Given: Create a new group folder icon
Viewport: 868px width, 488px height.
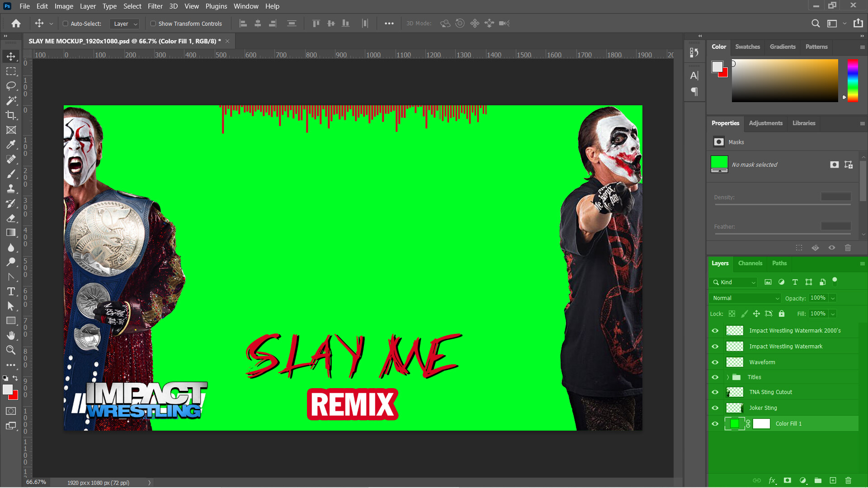Looking at the screenshot, I should (818, 480).
